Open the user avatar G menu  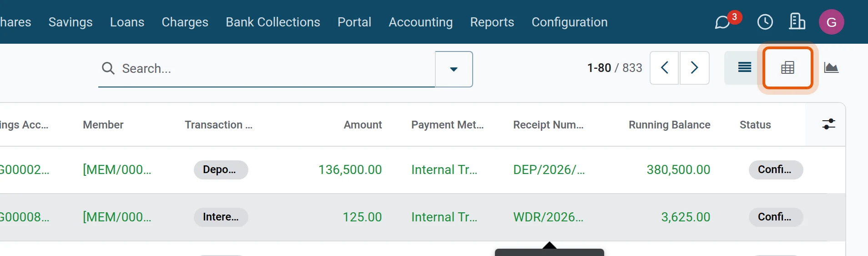tap(832, 22)
